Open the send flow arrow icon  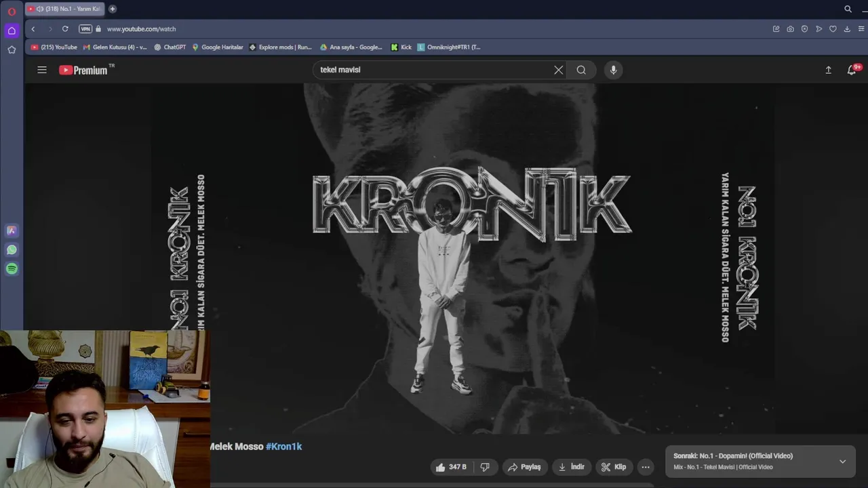coord(818,29)
